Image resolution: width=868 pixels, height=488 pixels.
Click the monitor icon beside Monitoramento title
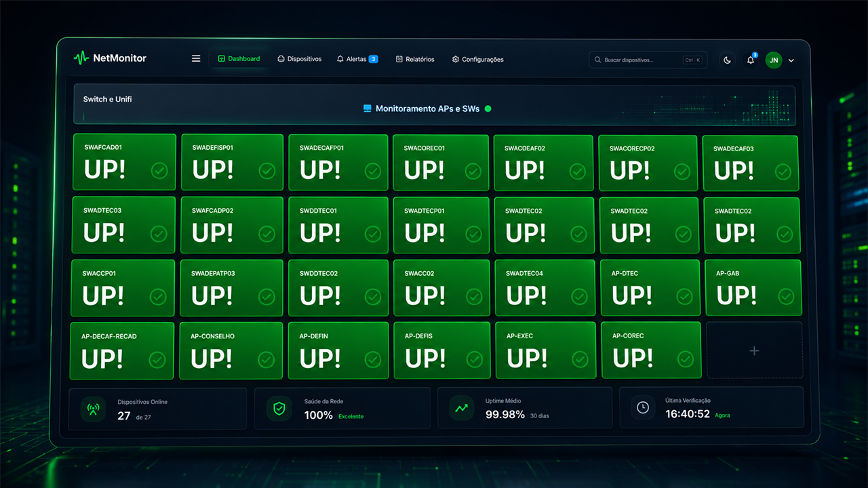[x=368, y=108]
